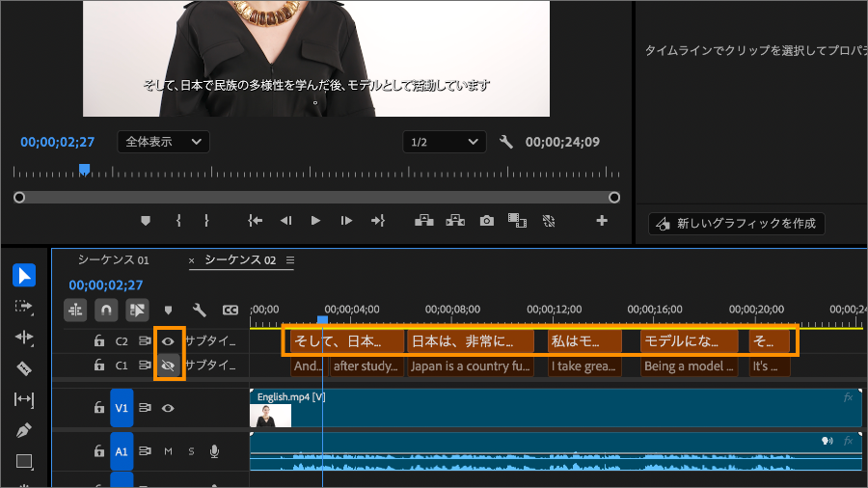Toggle sync lock on A1 track
This screenshot has height=488, width=868.
pos(145,451)
